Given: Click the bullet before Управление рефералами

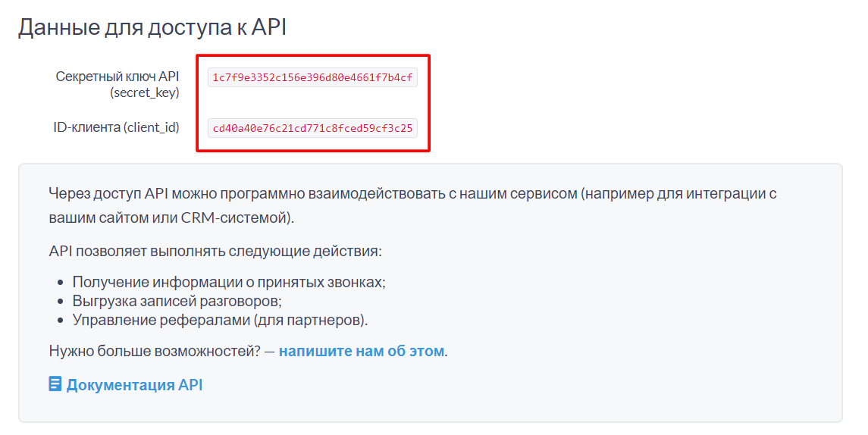Looking at the screenshot, I should (61, 321).
